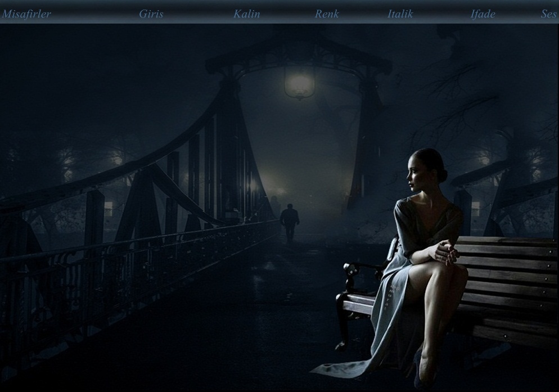Viewport: 559px width, 392px height.
Task: Select the Giris menu item
Action: tap(151, 14)
